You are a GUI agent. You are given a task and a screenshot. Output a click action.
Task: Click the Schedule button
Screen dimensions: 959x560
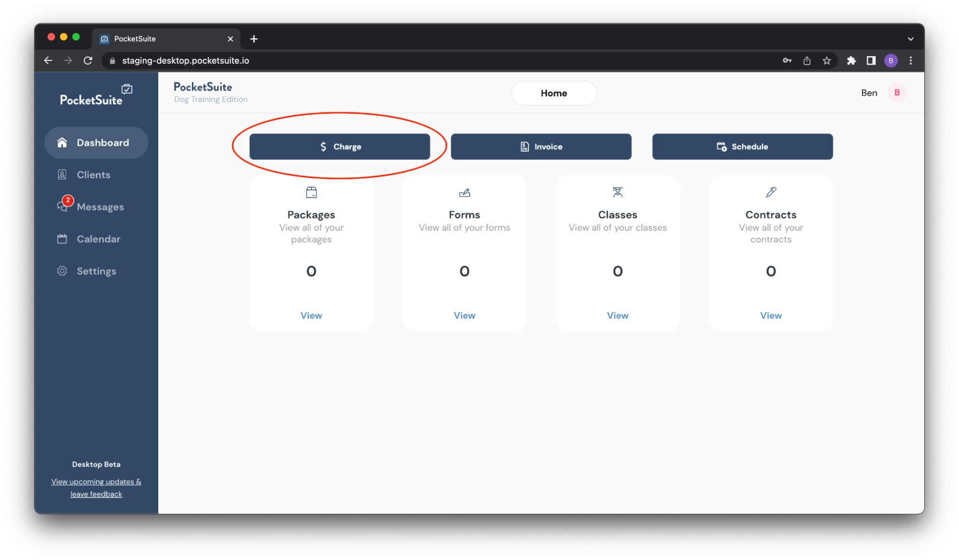(742, 147)
